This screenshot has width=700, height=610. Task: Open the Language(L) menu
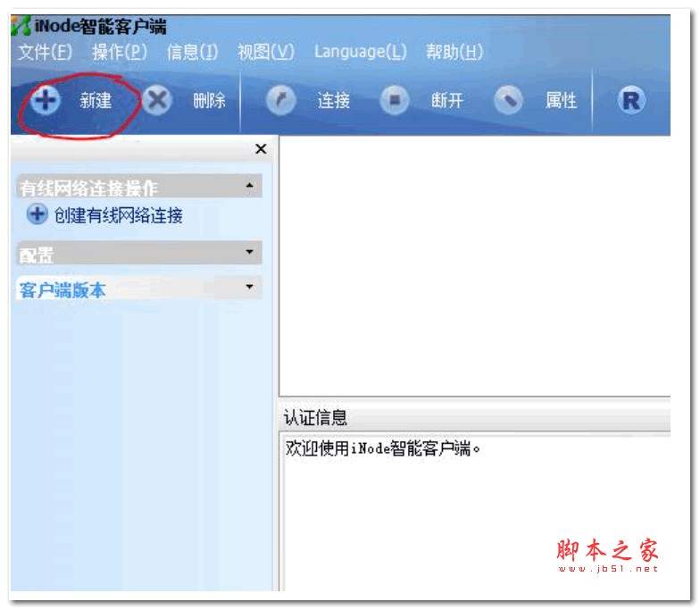[x=360, y=52]
